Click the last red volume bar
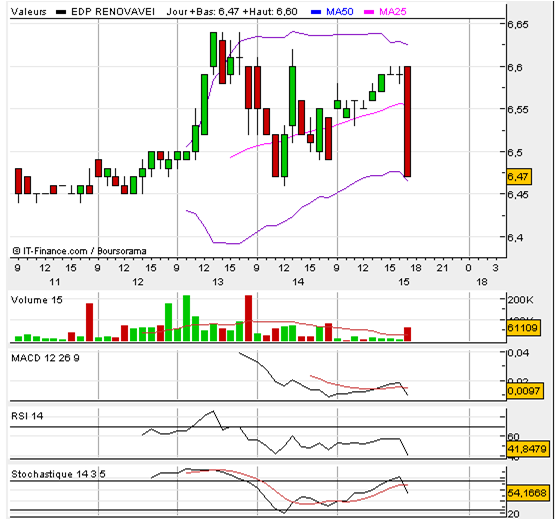The image size is (557, 520). (x=407, y=334)
